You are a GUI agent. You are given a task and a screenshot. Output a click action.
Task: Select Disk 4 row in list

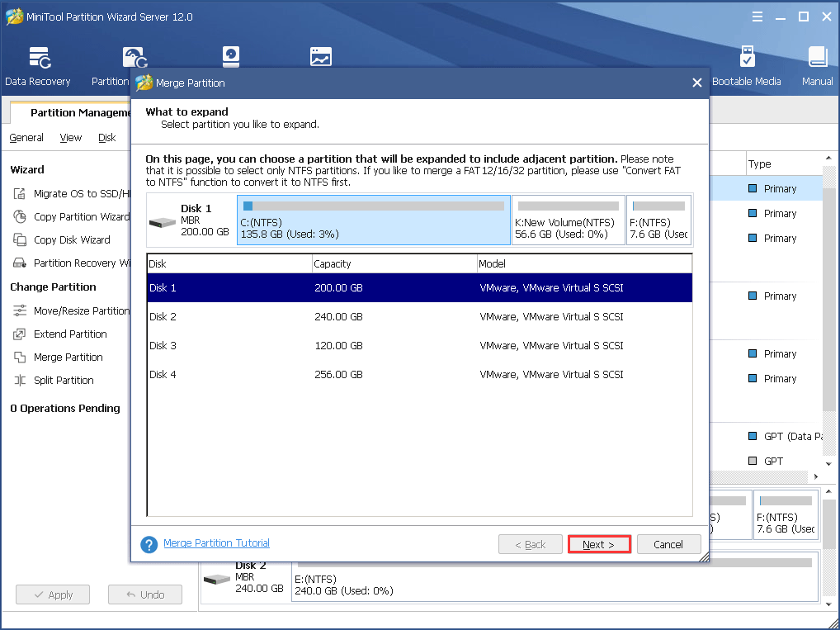click(x=419, y=375)
